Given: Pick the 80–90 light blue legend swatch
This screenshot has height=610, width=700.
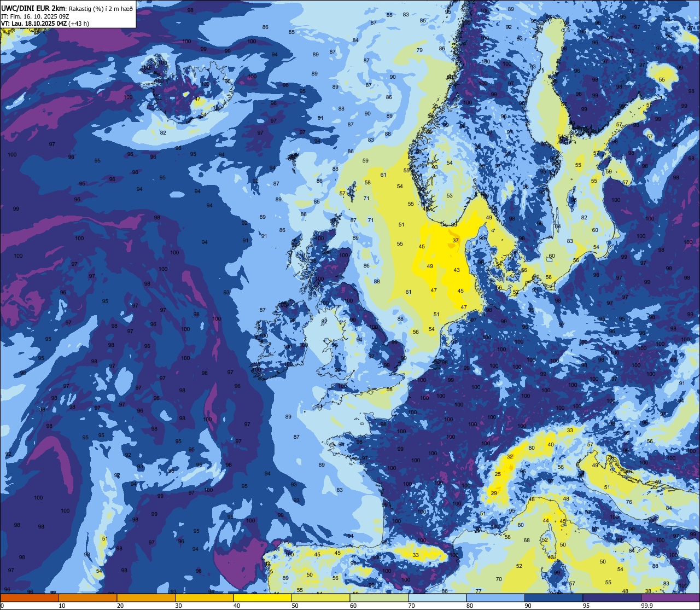Looking at the screenshot, I should pyautogui.click(x=495, y=598).
